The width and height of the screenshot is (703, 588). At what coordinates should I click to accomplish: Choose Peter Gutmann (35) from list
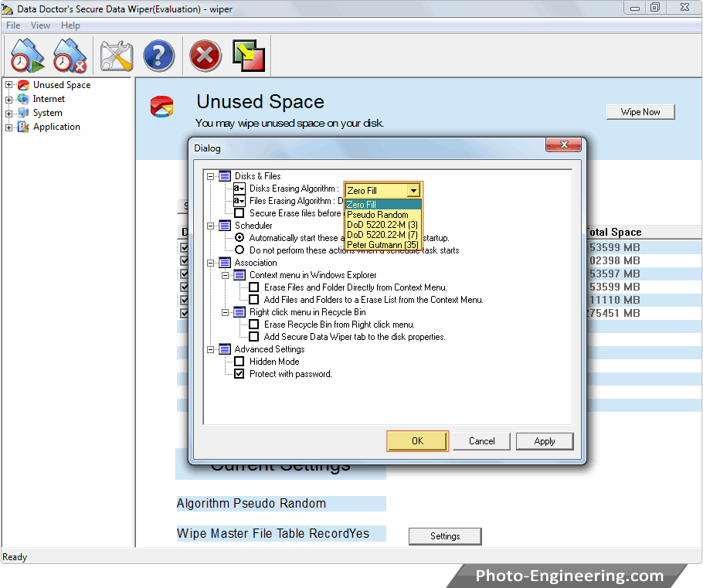(x=383, y=244)
